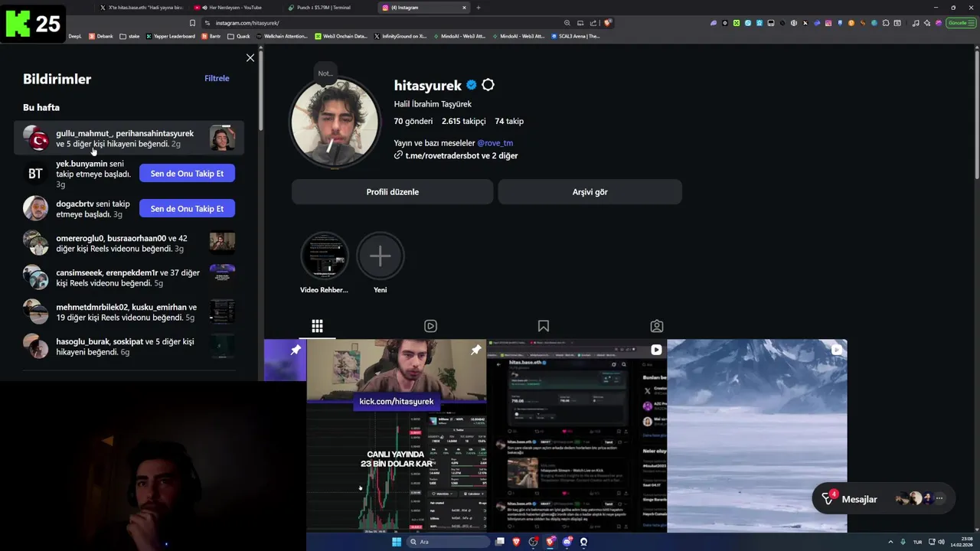Open the gullu_mahmut_ story-like notification

tap(129, 139)
